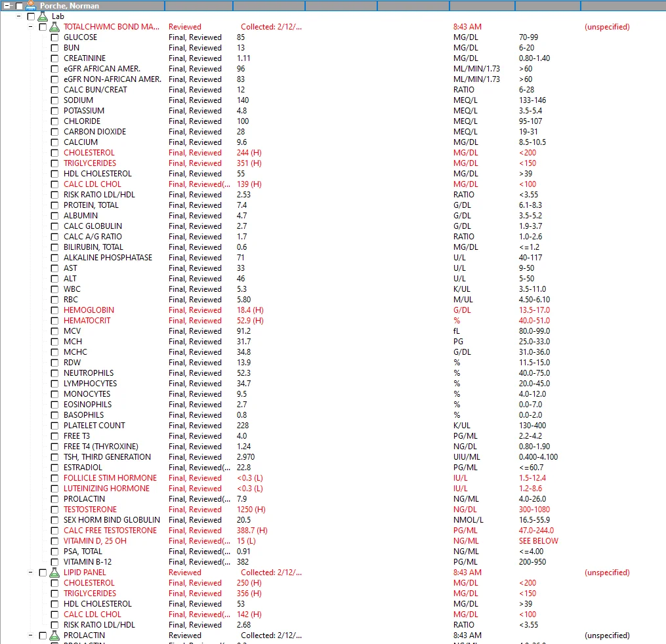This screenshot has width=666, height=644.
Task: Select the Porche, Norman patient name
Action: [70, 6]
